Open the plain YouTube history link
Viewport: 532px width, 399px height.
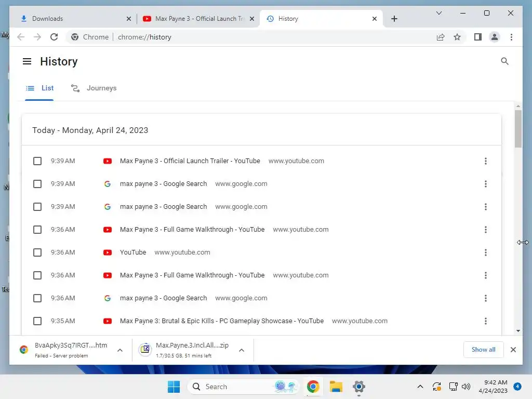point(133,252)
